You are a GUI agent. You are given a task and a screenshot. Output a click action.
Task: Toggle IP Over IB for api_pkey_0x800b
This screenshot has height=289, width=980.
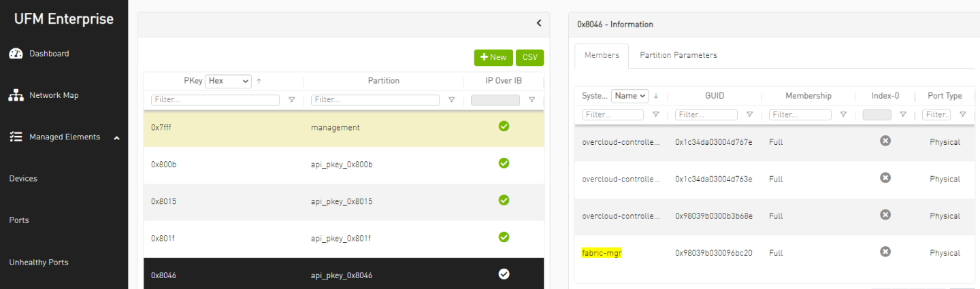(504, 163)
